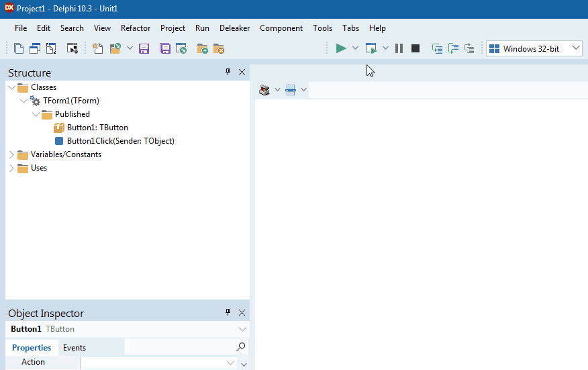588x370 pixels.
Task: Switch to the Events tab
Action: pos(75,347)
